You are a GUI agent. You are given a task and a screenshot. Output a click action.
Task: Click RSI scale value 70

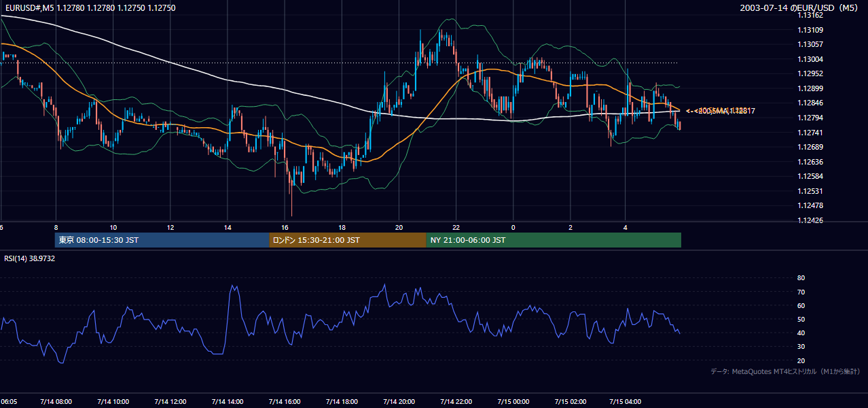(x=801, y=292)
